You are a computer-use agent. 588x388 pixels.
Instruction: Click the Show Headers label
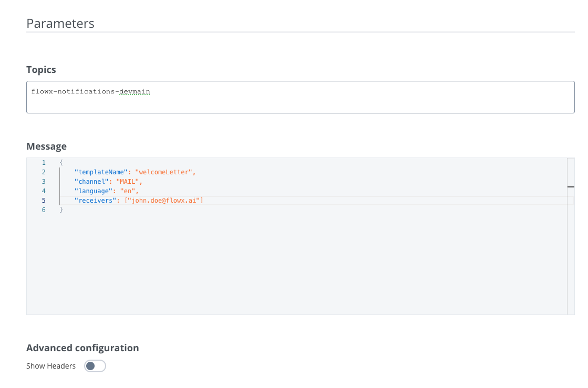point(51,366)
